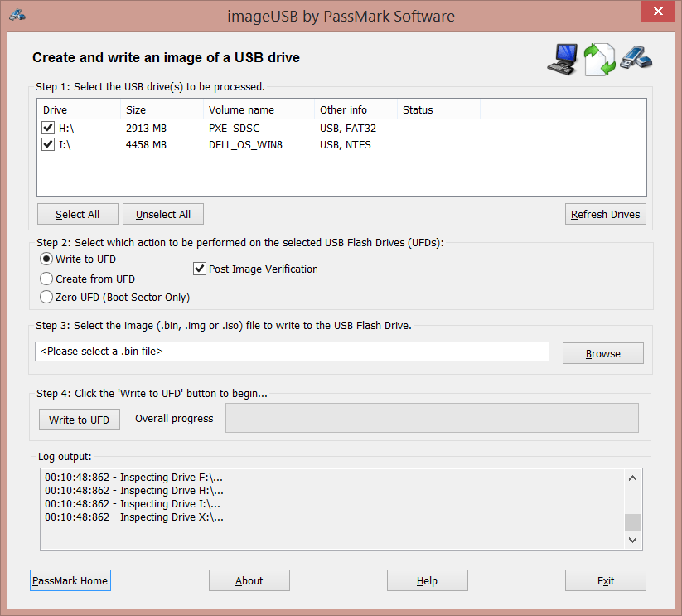Click the image file path field
Screen dimensions: 682x616
click(292, 352)
